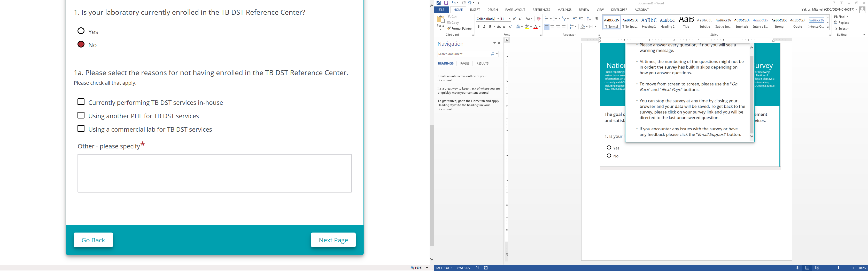Sort the selected text alphabetically
This screenshot has height=271, width=868.
tap(589, 19)
